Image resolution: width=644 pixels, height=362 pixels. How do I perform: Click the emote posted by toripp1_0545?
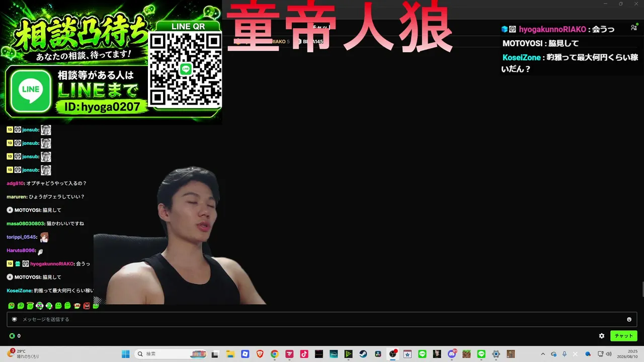click(x=44, y=237)
